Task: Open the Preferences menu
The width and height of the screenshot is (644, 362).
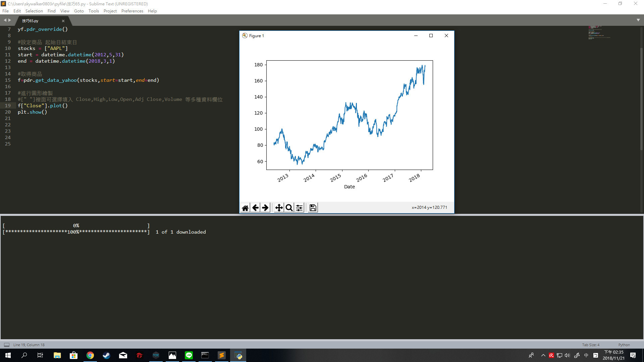Action: [132, 11]
